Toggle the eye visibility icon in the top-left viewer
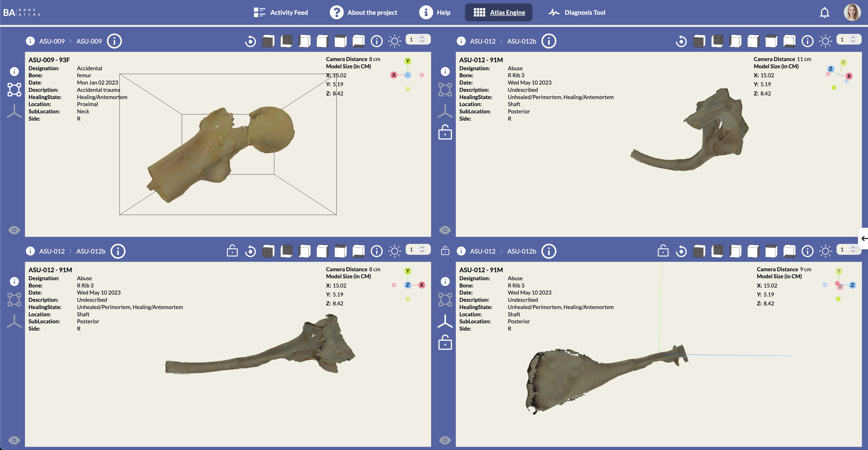Screen dimensions: 868x450 click(x=14, y=230)
